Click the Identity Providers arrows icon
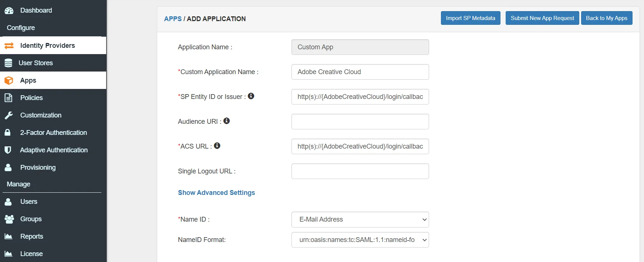Image resolution: width=644 pixels, height=262 pixels. click(9, 46)
